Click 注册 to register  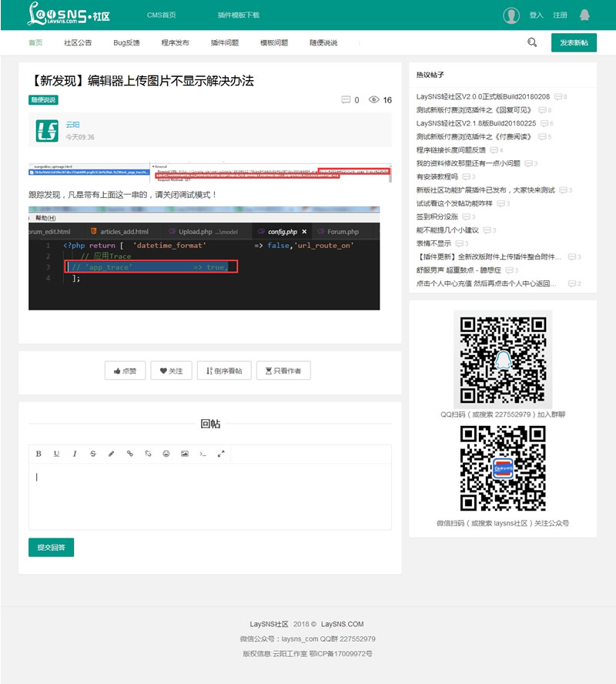pyautogui.click(x=561, y=15)
